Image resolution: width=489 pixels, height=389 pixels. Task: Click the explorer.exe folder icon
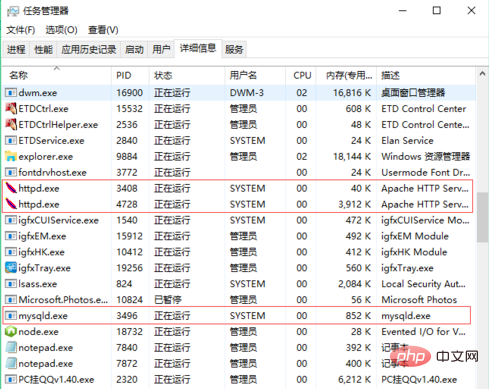point(11,157)
